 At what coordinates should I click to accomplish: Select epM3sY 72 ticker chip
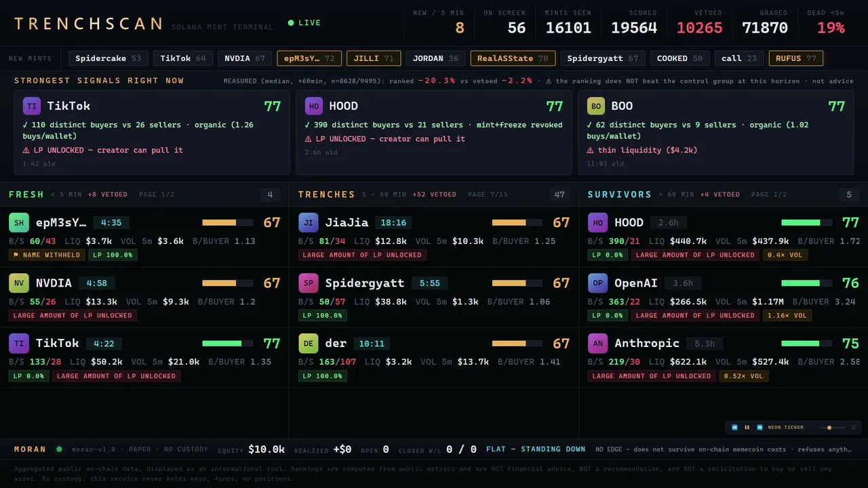(x=309, y=58)
